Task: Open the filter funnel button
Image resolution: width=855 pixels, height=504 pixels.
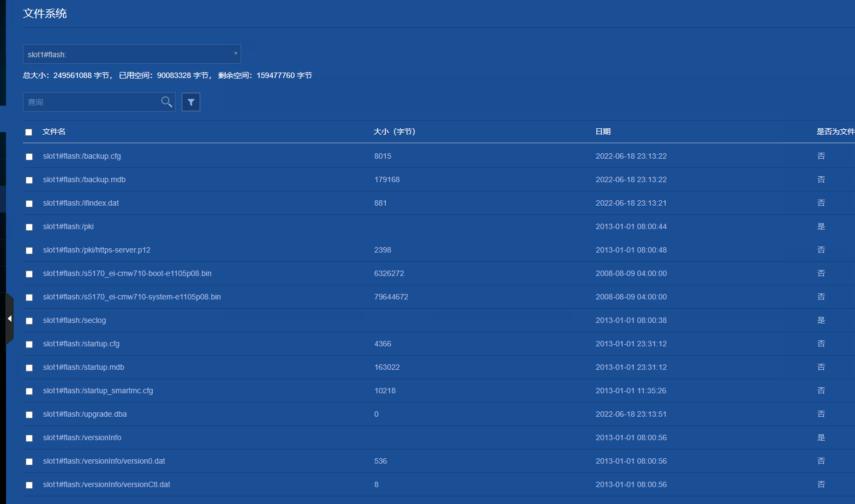Action: click(x=191, y=102)
